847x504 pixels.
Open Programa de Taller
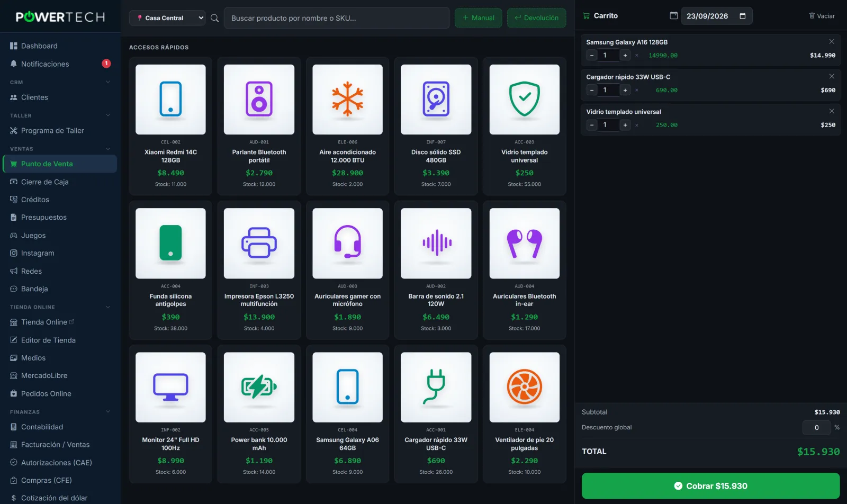click(60, 131)
